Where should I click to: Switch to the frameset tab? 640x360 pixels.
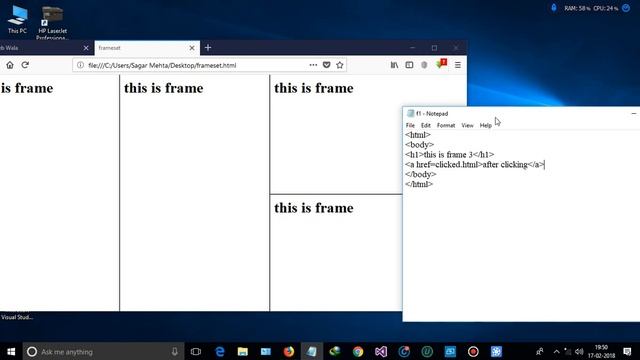[x=147, y=48]
